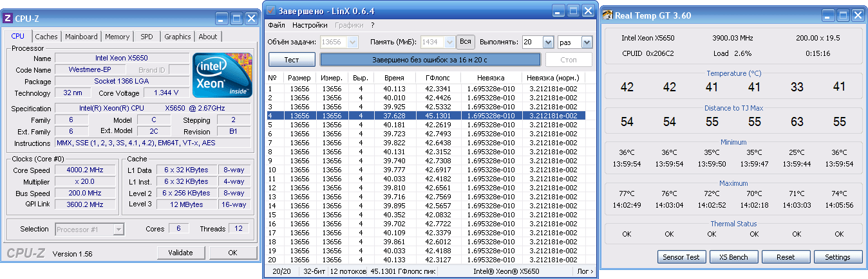Click the Level 3 12 MBytes cache value

pyautogui.click(x=186, y=204)
